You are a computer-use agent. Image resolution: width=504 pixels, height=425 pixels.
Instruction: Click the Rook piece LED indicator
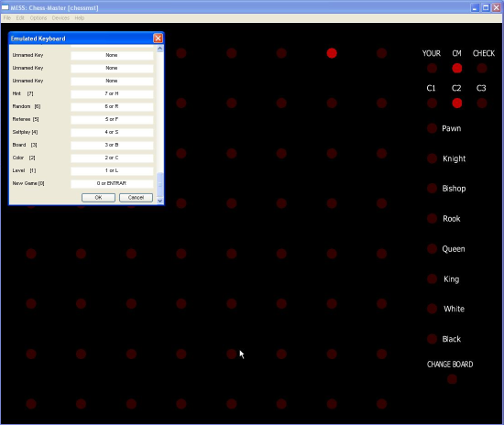point(432,218)
